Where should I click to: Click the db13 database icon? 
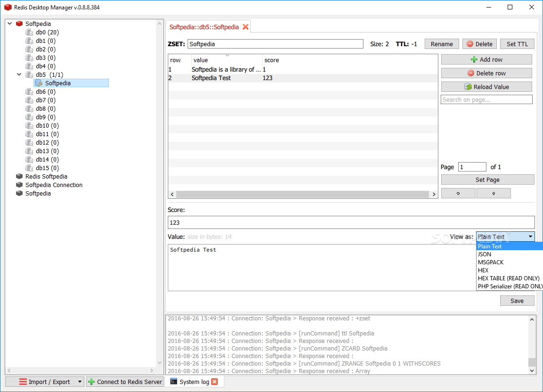(x=29, y=151)
